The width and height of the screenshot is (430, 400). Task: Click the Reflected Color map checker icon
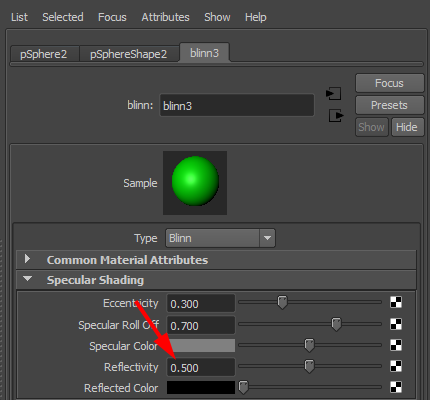pyautogui.click(x=396, y=387)
